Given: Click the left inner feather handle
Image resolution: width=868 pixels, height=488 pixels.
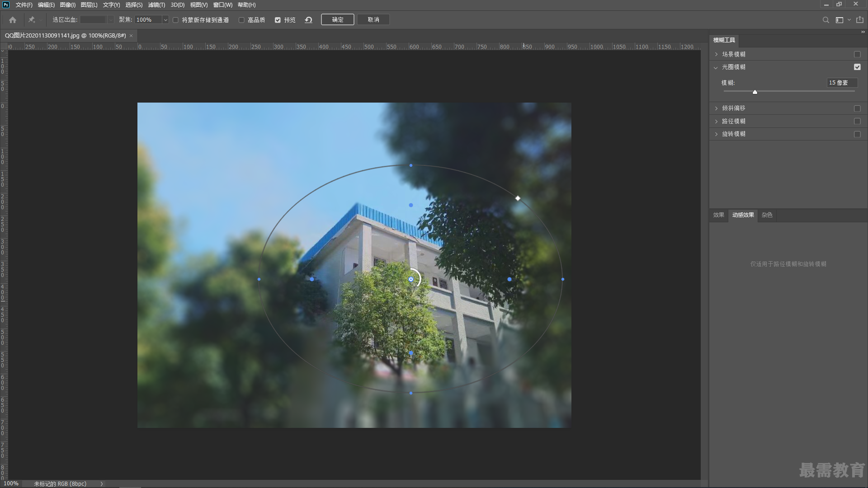Looking at the screenshot, I should (x=312, y=279).
